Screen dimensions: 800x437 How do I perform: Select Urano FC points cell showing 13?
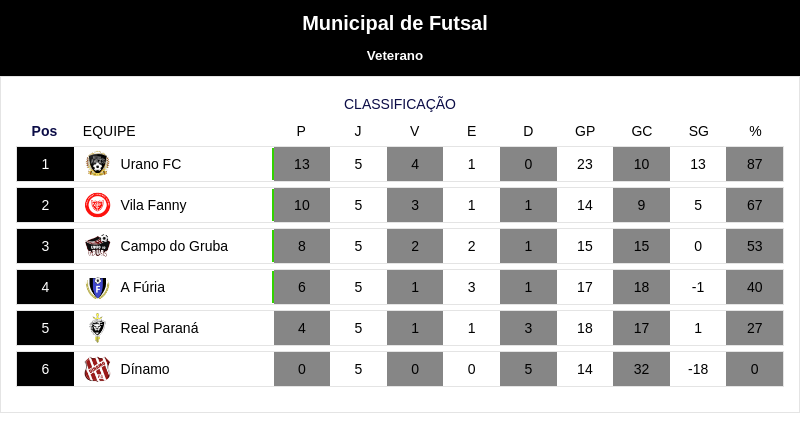tap(302, 164)
